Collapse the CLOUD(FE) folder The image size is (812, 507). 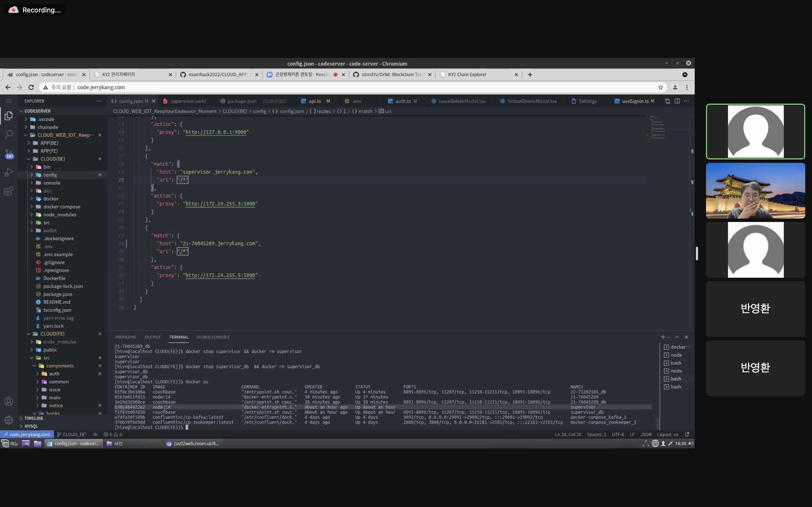(x=52, y=334)
